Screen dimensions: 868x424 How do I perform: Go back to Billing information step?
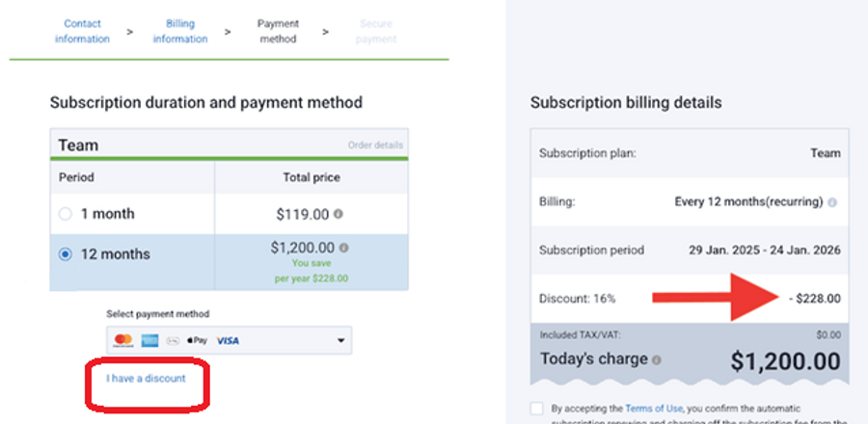[179, 31]
